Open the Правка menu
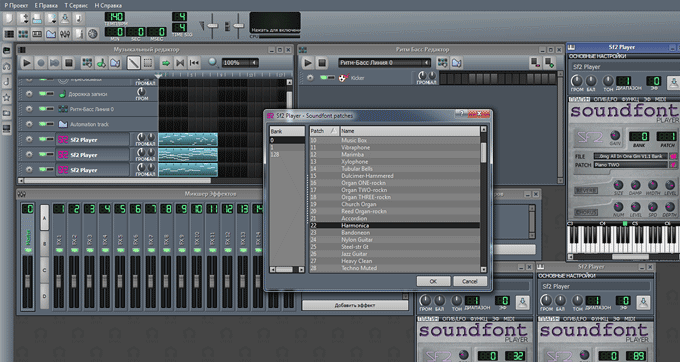 (x=46, y=6)
